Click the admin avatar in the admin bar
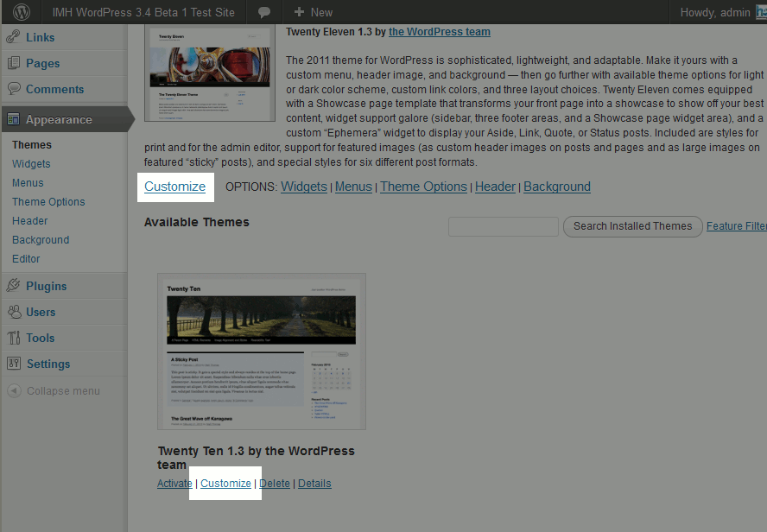The image size is (767, 532). coord(761,12)
